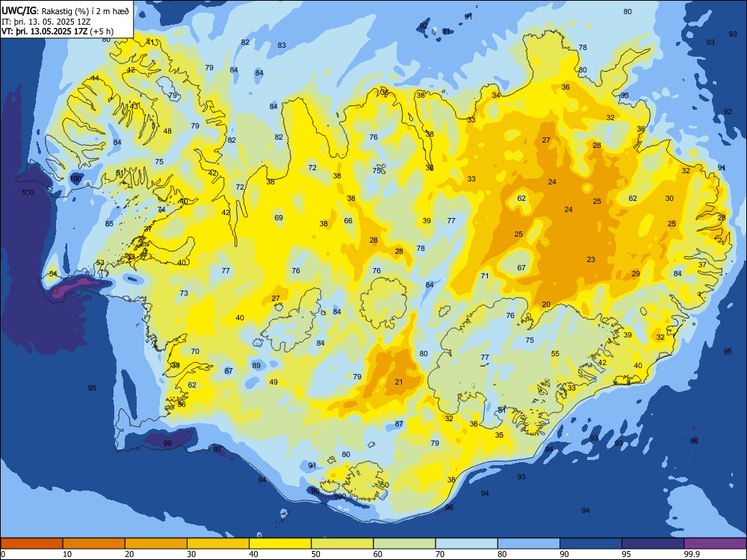Select the map value 23 in the east
747x560 pixels.
591,260
